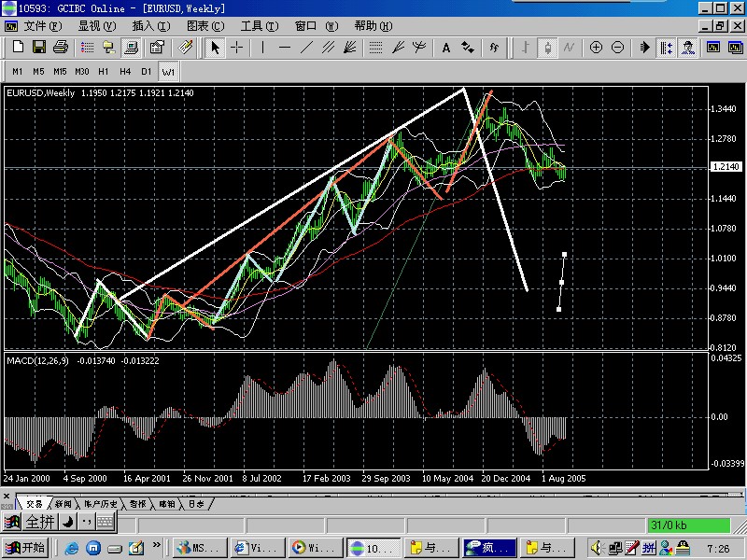Close the terminal panel with X
747x560 pixels.
click(7, 497)
